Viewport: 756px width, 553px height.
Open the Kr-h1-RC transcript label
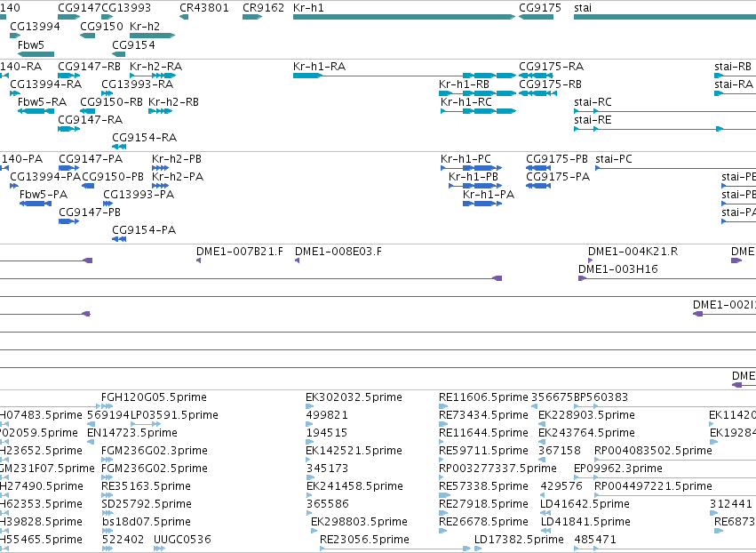pos(466,102)
